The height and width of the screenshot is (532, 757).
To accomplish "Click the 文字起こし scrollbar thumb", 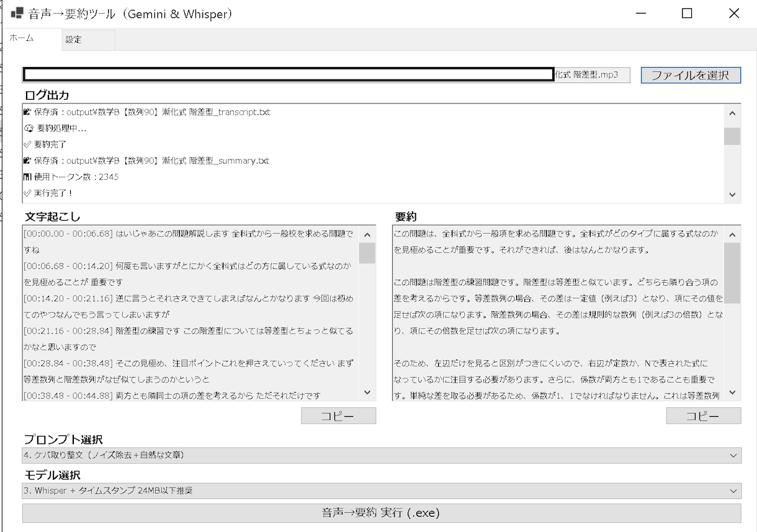I will pyautogui.click(x=367, y=254).
